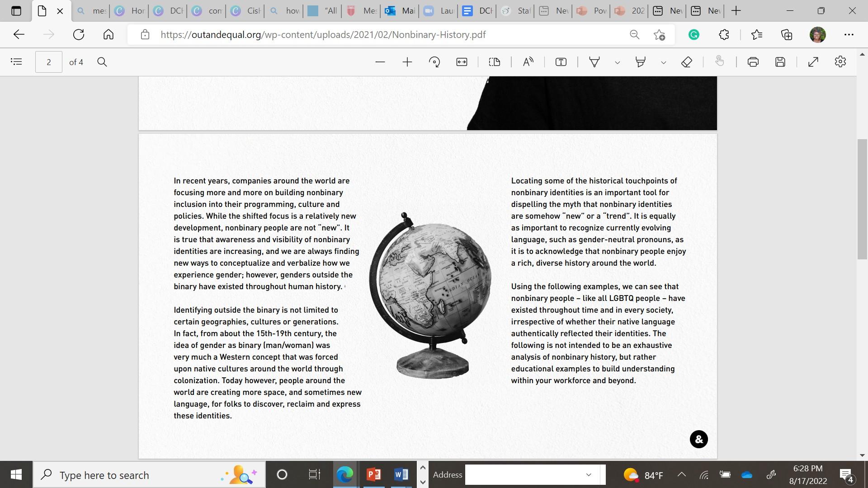Rotate the PDF page
The width and height of the screenshot is (868, 488).
(434, 62)
